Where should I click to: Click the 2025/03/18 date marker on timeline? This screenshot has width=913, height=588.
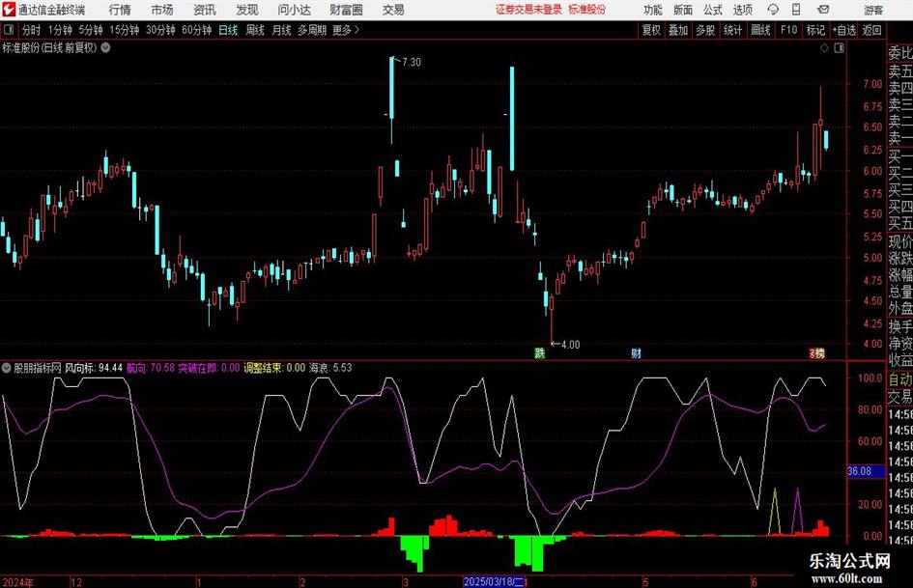(x=495, y=581)
